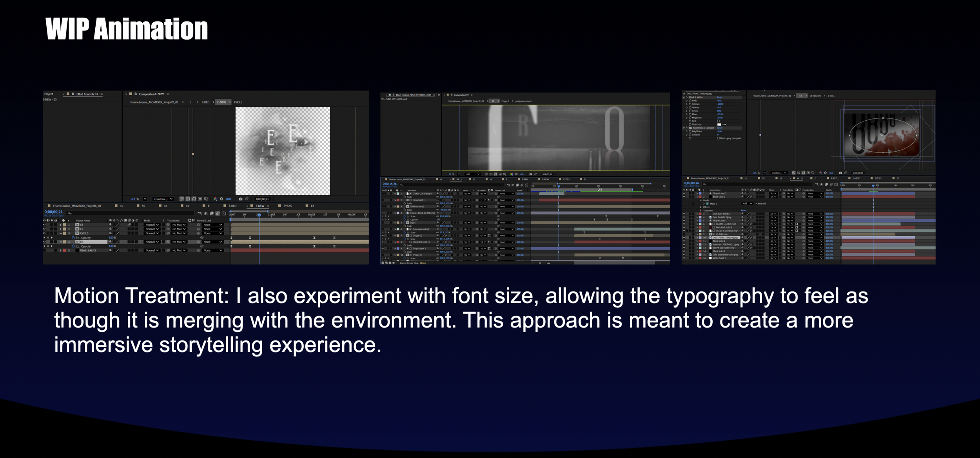The height and width of the screenshot is (458, 980).
Task: Expand the Black Solid 3 layer properties
Action: point(60,250)
